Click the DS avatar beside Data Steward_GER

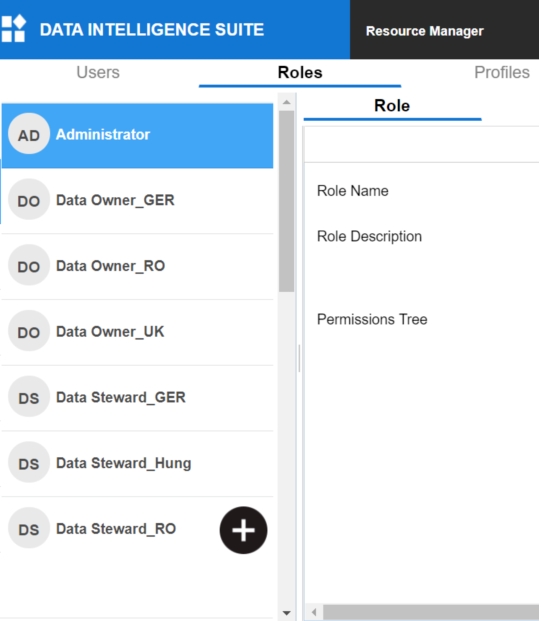click(29, 397)
